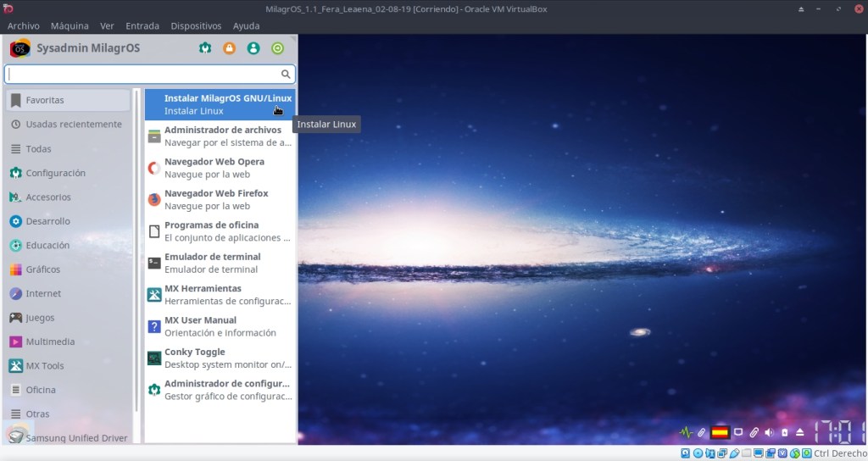This screenshot has width=868, height=461.
Task: Click the battery power tray icon
Action: click(784, 433)
